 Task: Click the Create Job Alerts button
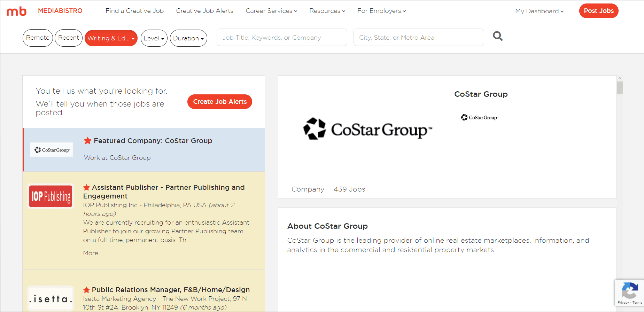click(220, 102)
